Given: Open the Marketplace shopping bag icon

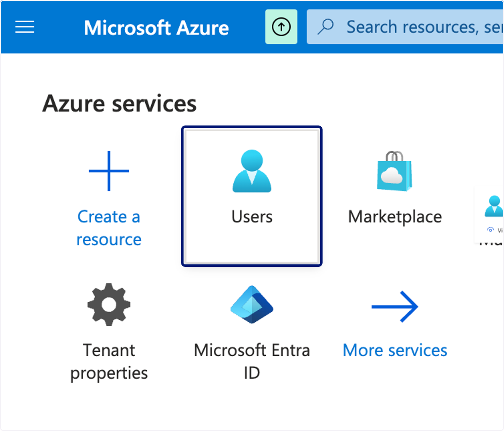Looking at the screenshot, I should [394, 171].
